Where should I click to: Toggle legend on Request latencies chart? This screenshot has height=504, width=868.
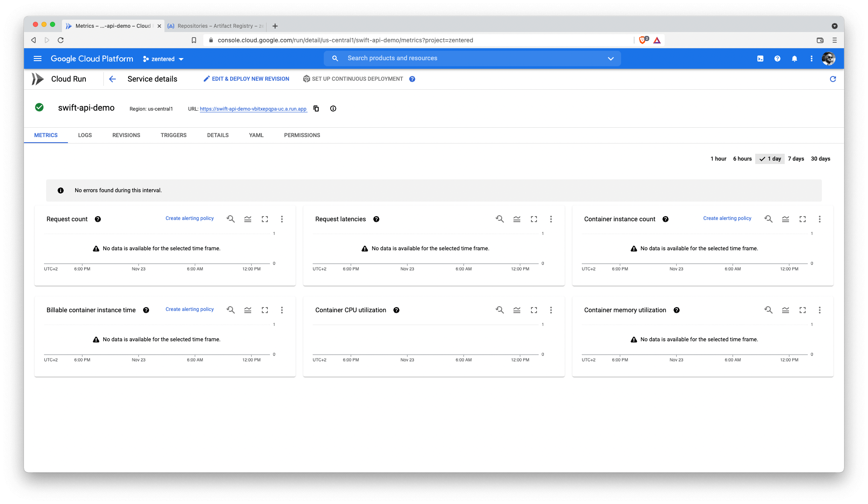pyautogui.click(x=517, y=219)
